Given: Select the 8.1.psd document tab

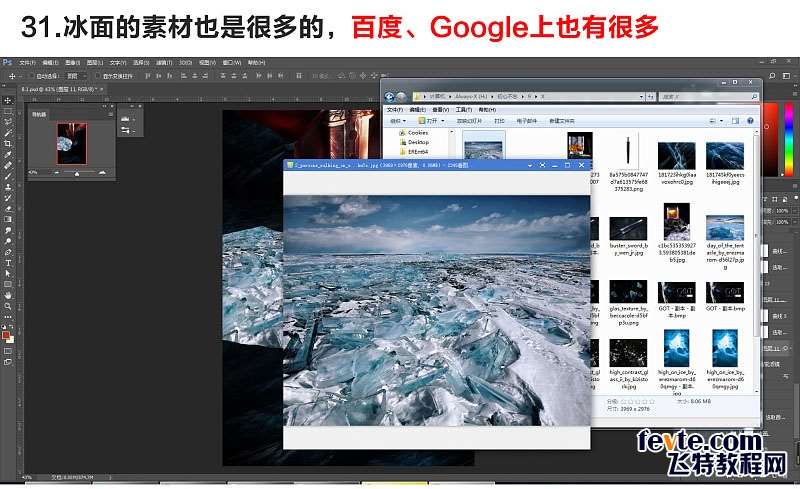Looking at the screenshot, I should click(x=63, y=89).
